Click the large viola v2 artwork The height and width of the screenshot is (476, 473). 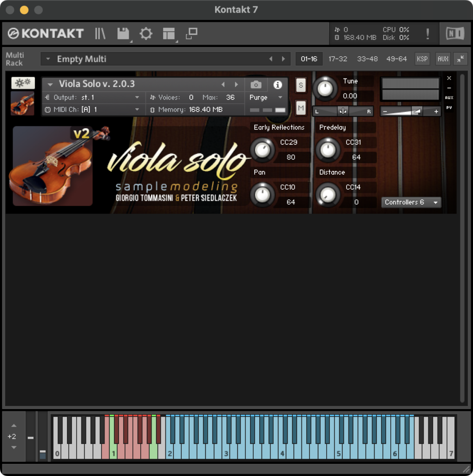pos(53,166)
